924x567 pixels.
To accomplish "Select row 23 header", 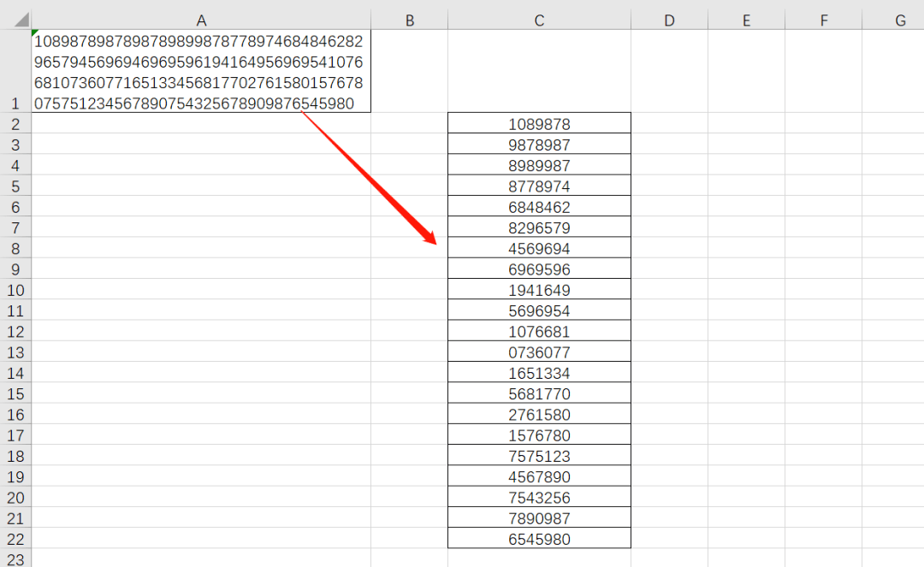I will pyautogui.click(x=15, y=558).
